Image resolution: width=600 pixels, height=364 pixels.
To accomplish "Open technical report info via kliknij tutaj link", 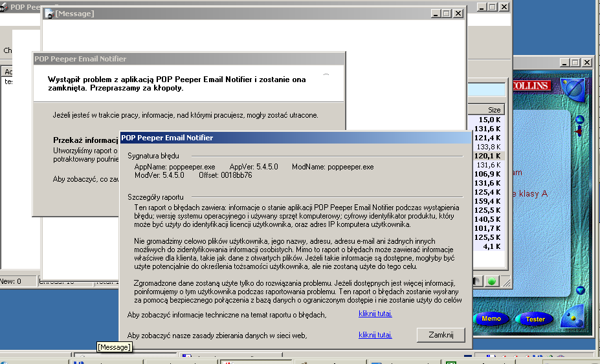I will (x=375, y=314).
